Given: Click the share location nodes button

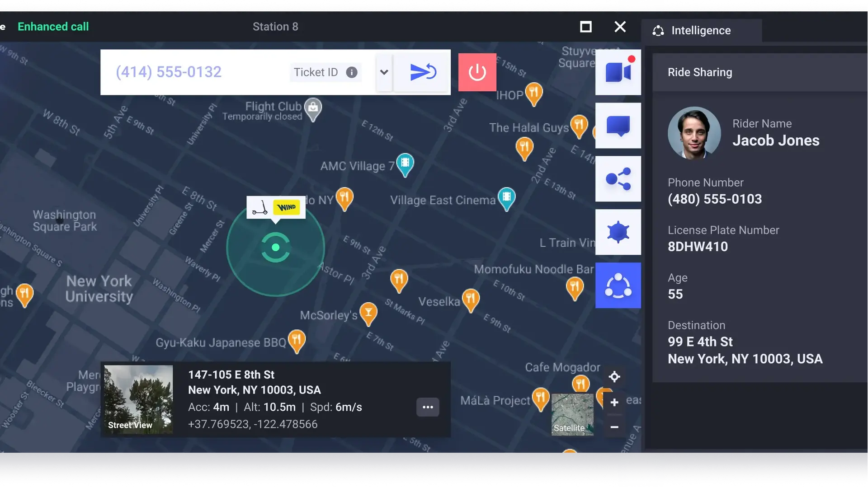Looking at the screenshot, I should tap(618, 179).
